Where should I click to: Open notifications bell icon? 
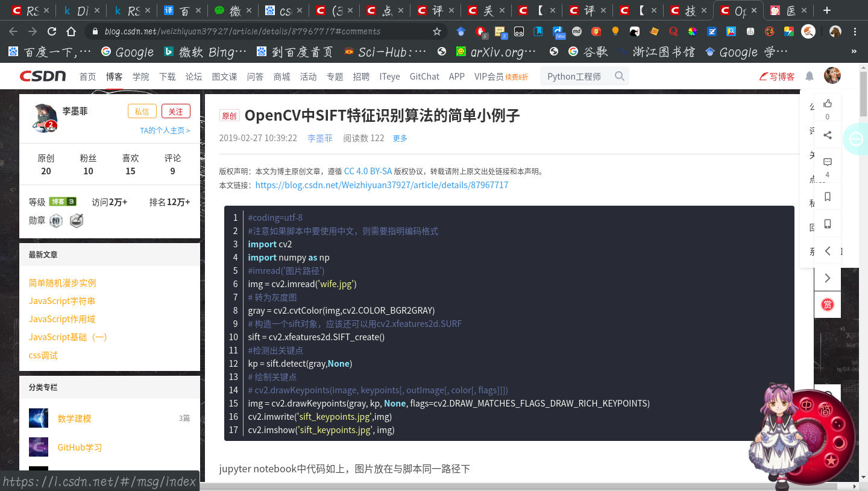pos(810,76)
